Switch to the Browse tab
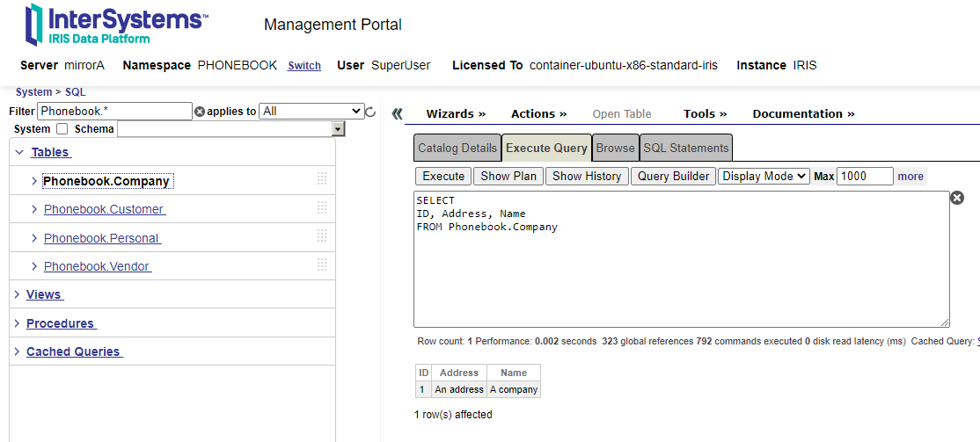The width and height of the screenshot is (980, 442). (615, 148)
